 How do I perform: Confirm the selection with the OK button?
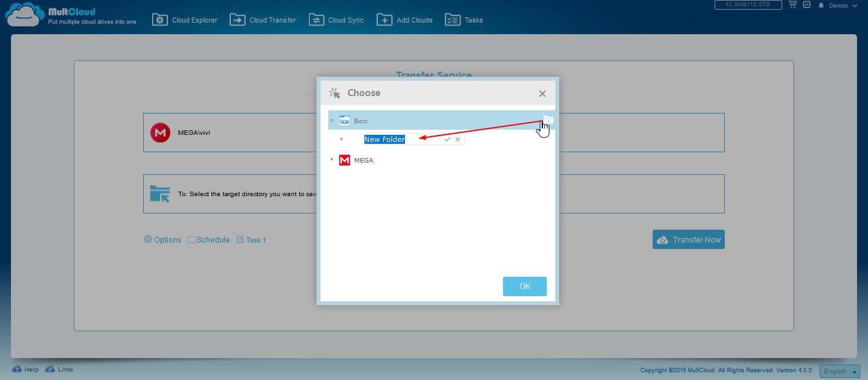525,286
